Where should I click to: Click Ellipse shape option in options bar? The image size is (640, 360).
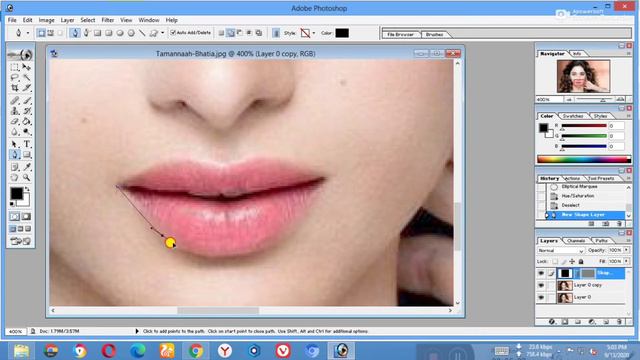(x=120, y=33)
